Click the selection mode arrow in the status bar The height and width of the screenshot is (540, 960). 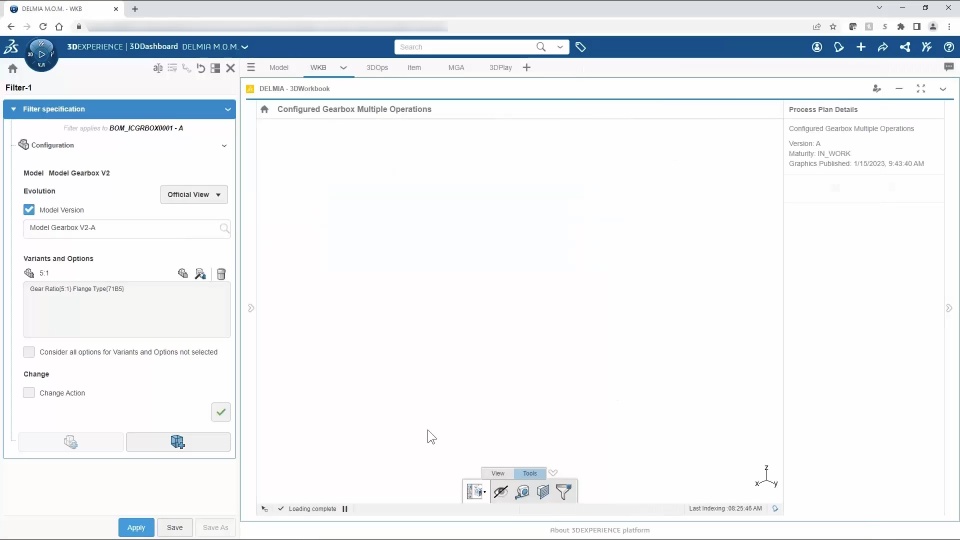264,509
